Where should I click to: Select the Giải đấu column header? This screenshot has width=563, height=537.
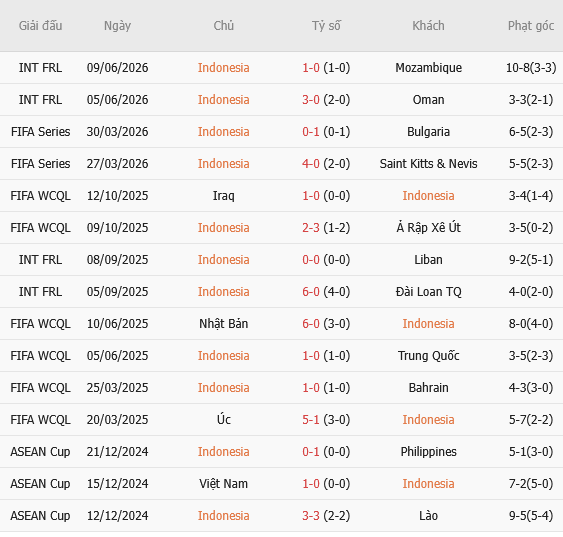click(x=41, y=26)
